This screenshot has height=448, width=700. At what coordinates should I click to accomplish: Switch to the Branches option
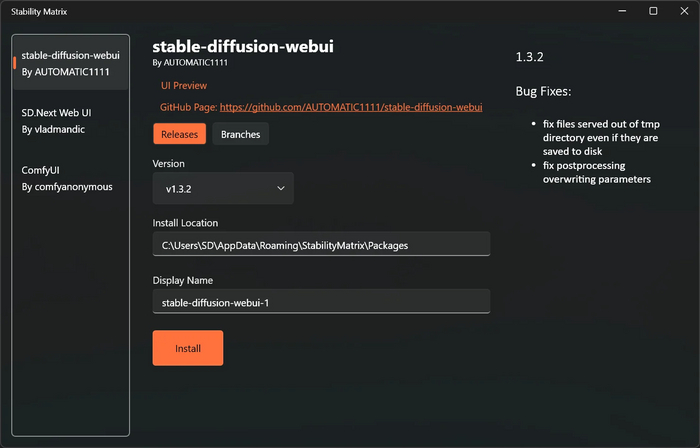240,134
